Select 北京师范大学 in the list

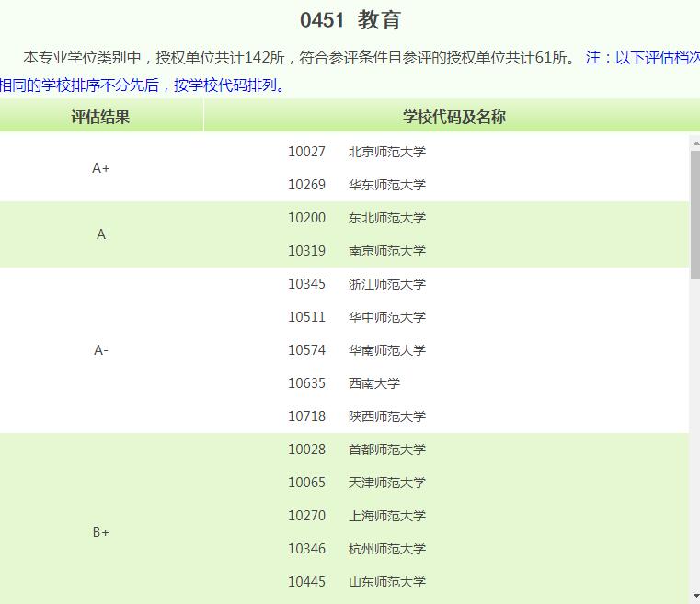[386, 152]
